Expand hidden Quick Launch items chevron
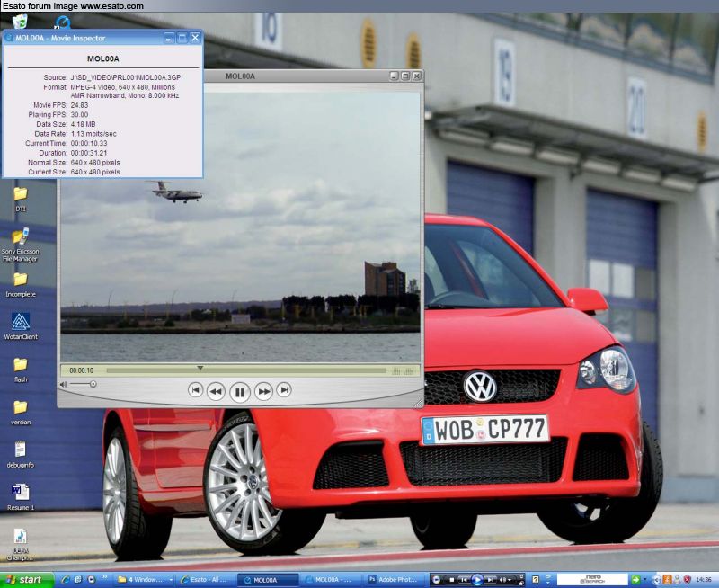 [105, 577]
